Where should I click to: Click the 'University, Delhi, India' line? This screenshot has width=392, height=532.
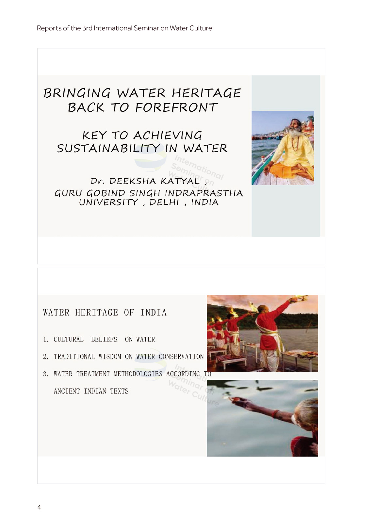click(149, 202)
